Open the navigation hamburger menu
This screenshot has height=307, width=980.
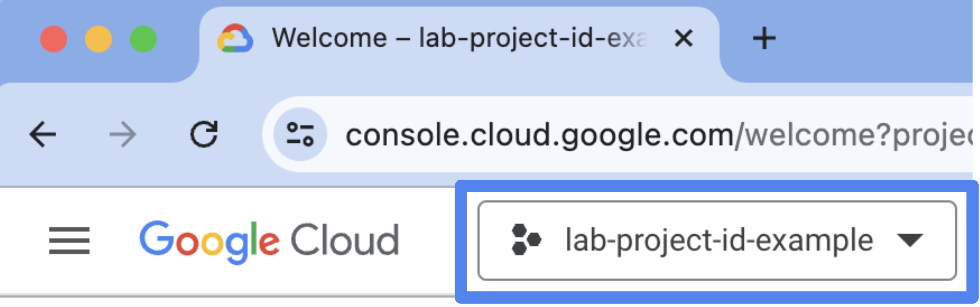[69, 240]
